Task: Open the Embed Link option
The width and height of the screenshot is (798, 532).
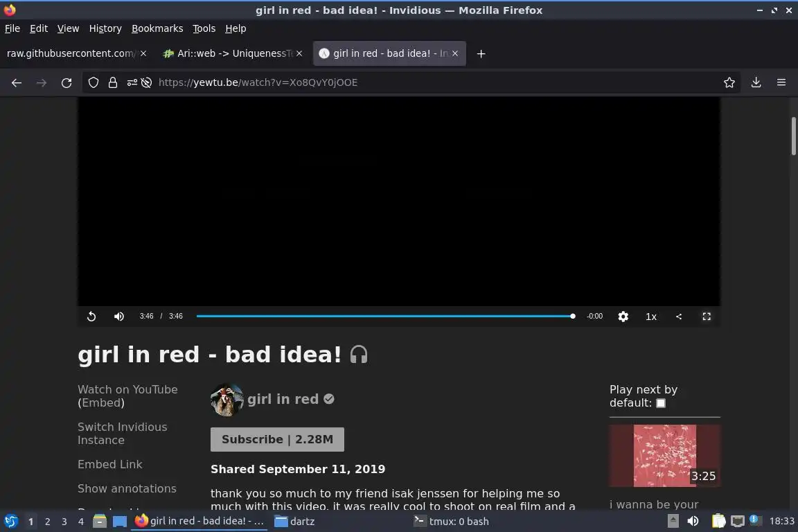Action: 110,464
